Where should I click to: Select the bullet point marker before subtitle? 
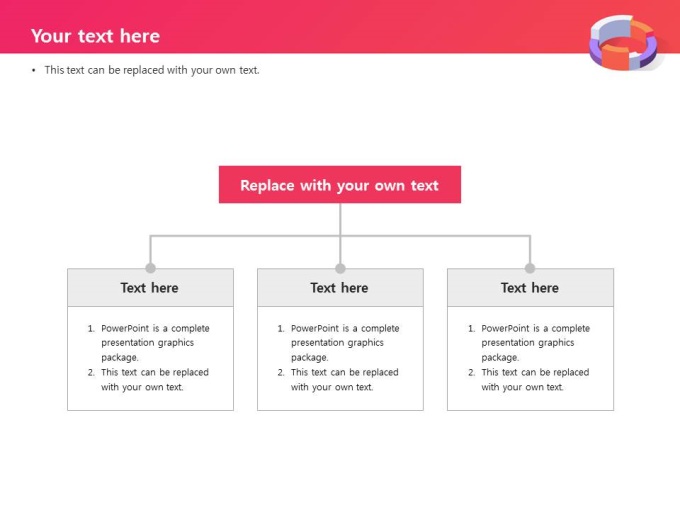[33, 70]
